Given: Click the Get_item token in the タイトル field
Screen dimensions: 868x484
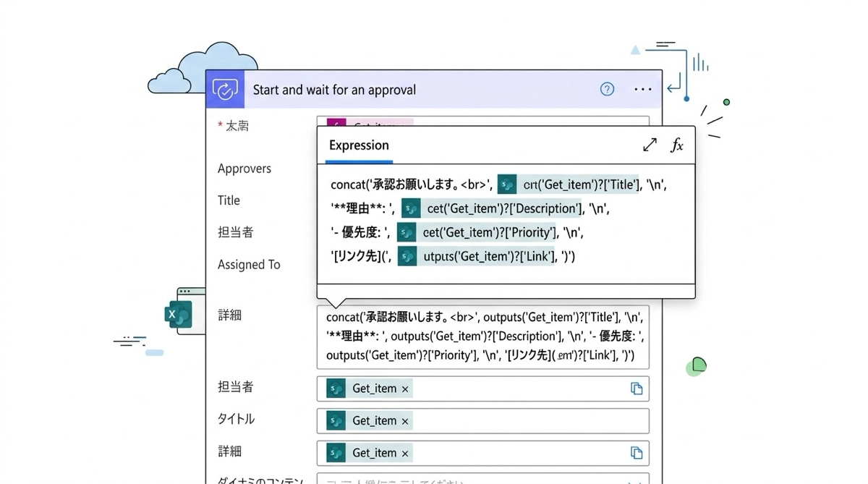Looking at the screenshot, I should [x=374, y=421].
